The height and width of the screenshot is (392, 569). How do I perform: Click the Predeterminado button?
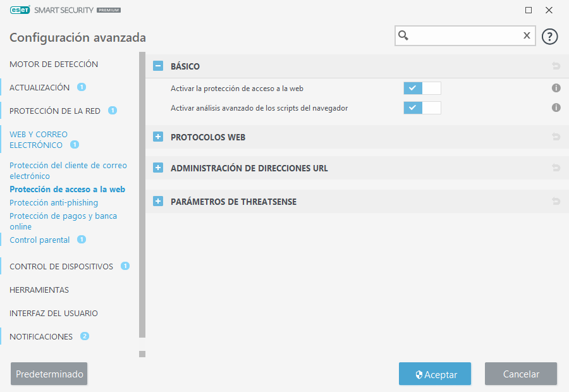tap(49, 374)
